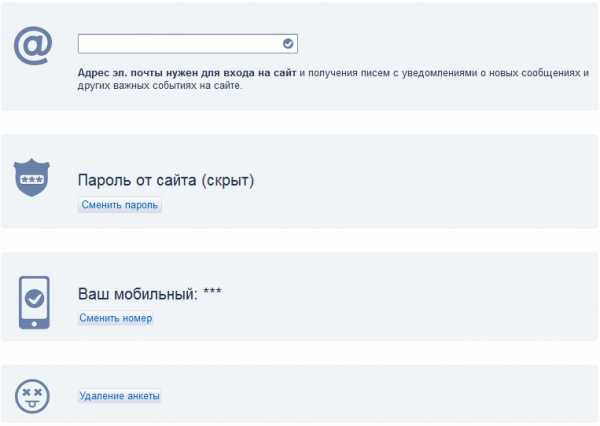The width and height of the screenshot is (600, 426).
Task: Click the checkmark inside the email field
Action: (x=288, y=44)
